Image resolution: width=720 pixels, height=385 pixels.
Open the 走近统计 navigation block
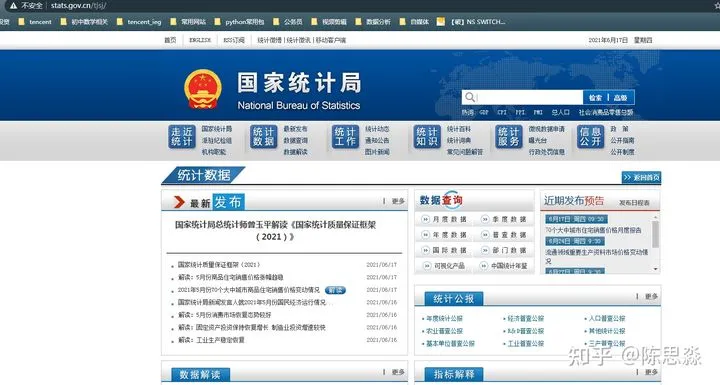(181, 136)
